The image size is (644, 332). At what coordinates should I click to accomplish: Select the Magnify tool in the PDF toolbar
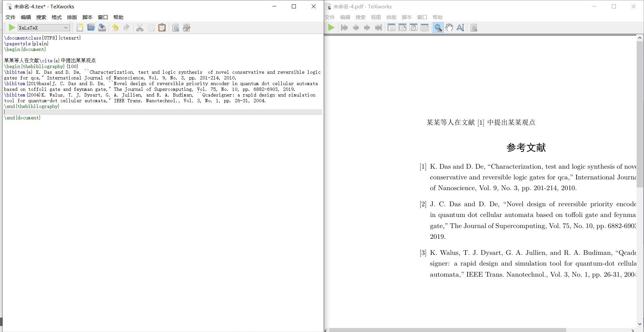point(438,28)
